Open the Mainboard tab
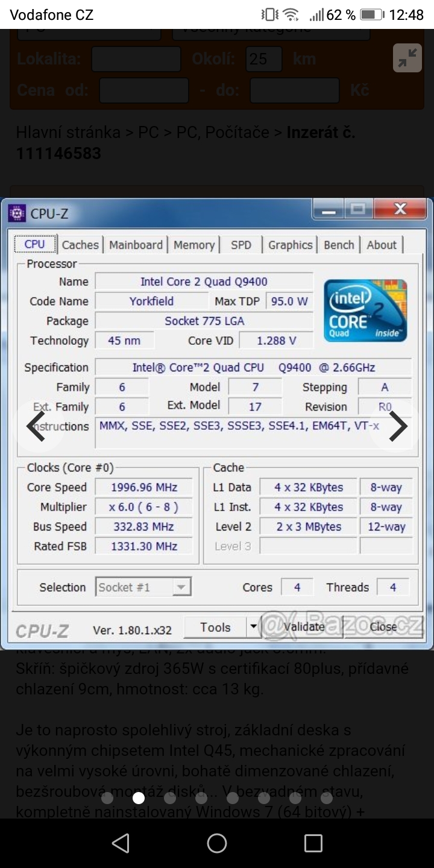The image size is (434, 868). [x=136, y=245]
